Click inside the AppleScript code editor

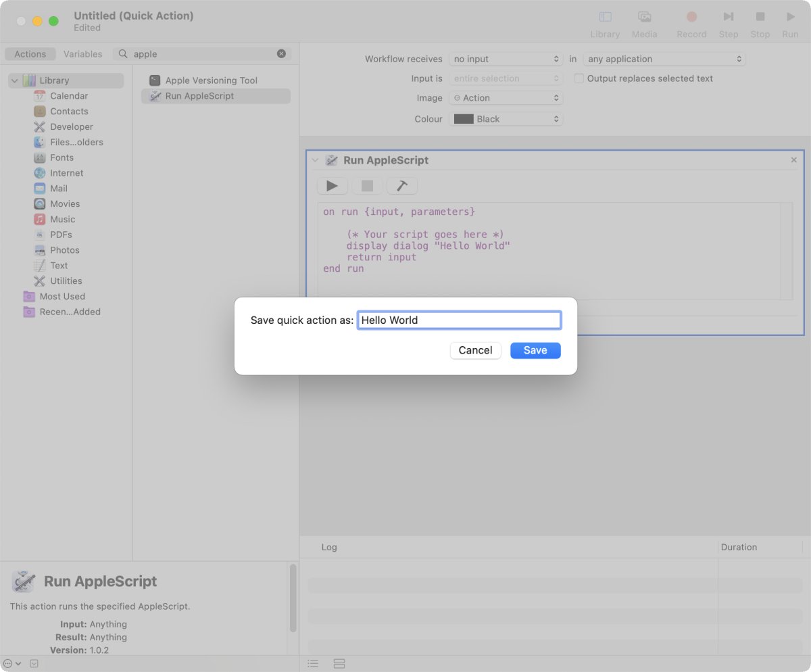tap(549, 251)
